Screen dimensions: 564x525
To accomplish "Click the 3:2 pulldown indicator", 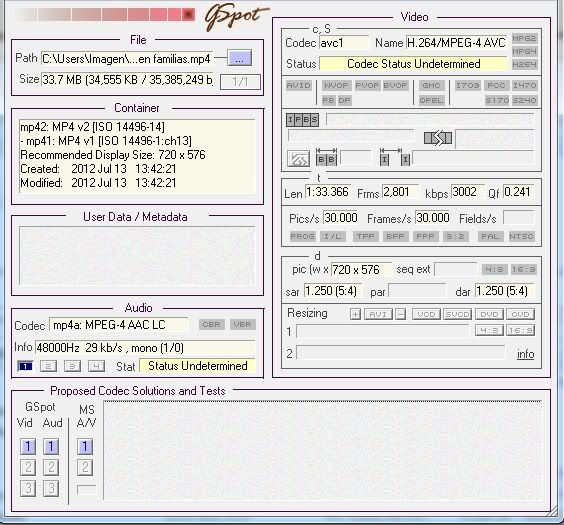I will click(x=455, y=236).
